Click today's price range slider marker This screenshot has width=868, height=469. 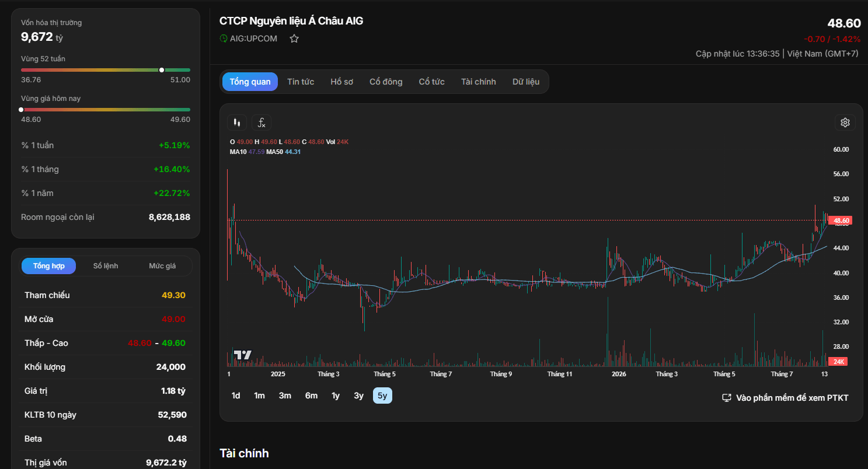coord(21,110)
